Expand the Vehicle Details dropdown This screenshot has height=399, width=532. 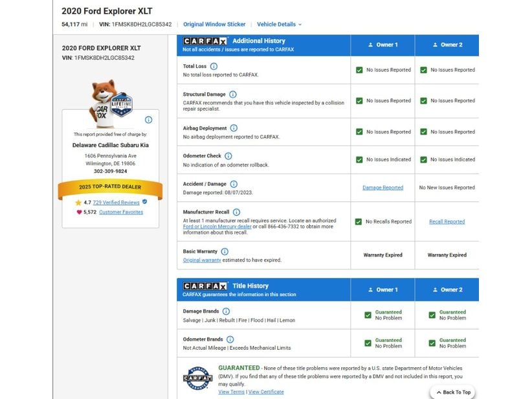[x=279, y=25]
